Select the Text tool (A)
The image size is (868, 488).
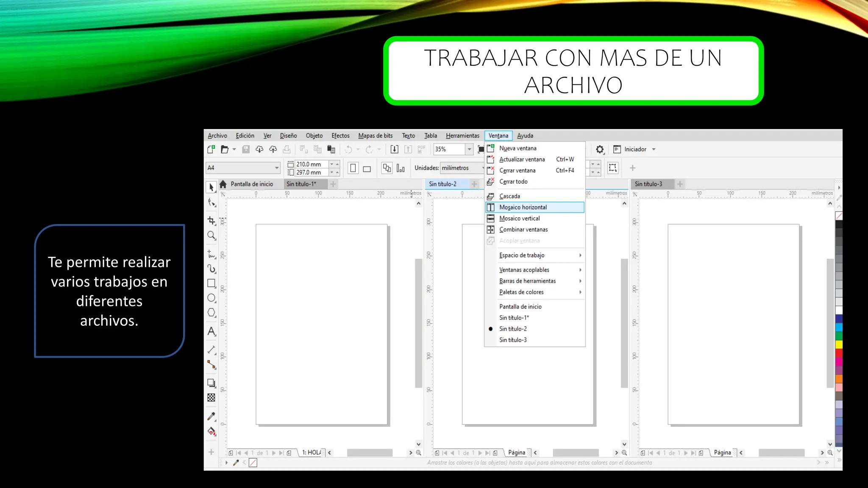pos(211,331)
